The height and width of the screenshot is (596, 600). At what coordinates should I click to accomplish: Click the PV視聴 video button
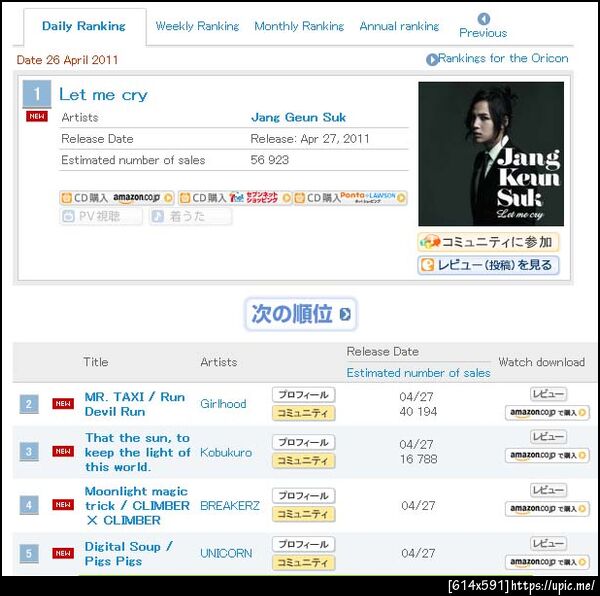click(101, 217)
